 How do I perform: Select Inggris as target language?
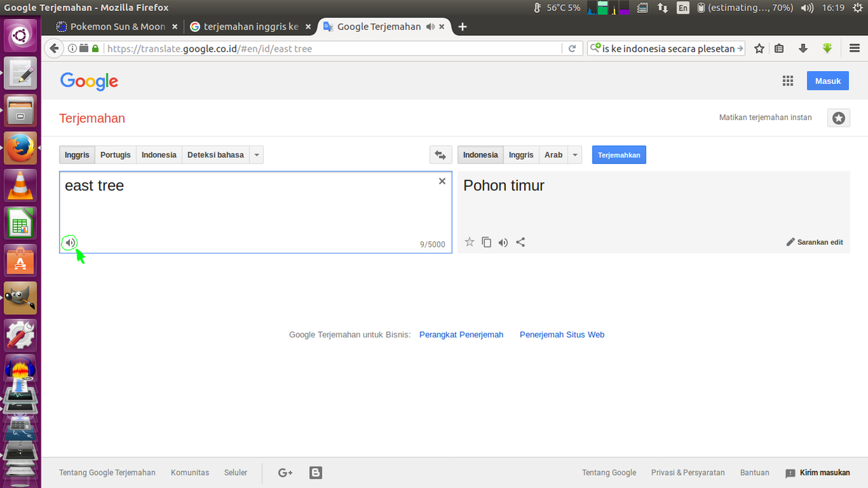coord(521,155)
